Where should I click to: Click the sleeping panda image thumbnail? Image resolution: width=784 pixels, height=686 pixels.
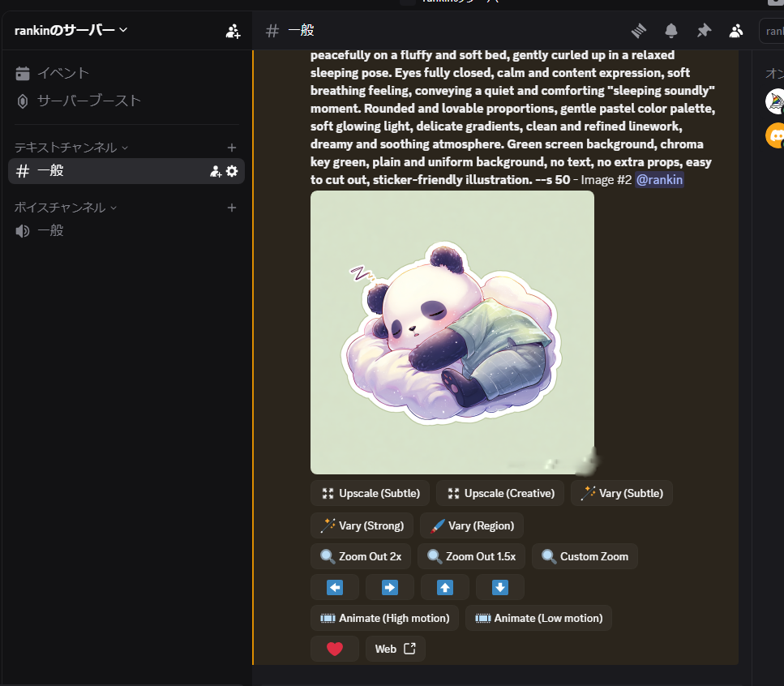452,332
